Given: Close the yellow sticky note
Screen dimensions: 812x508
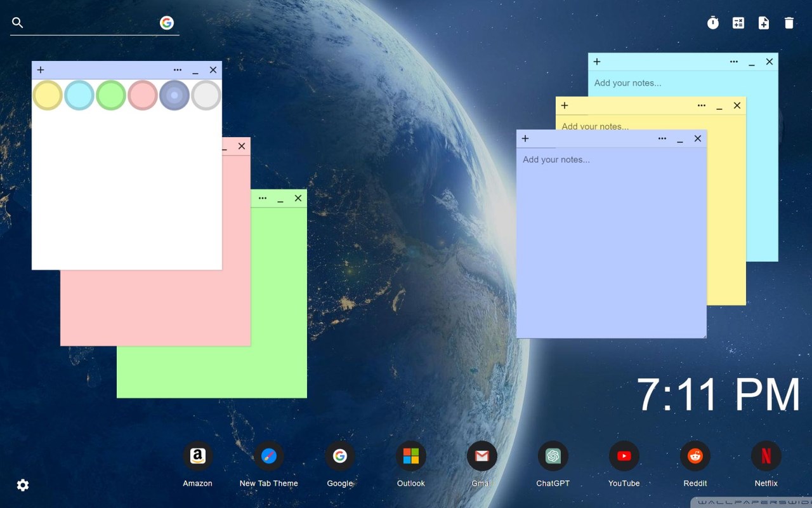Looking at the screenshot, I should point(737,105).
